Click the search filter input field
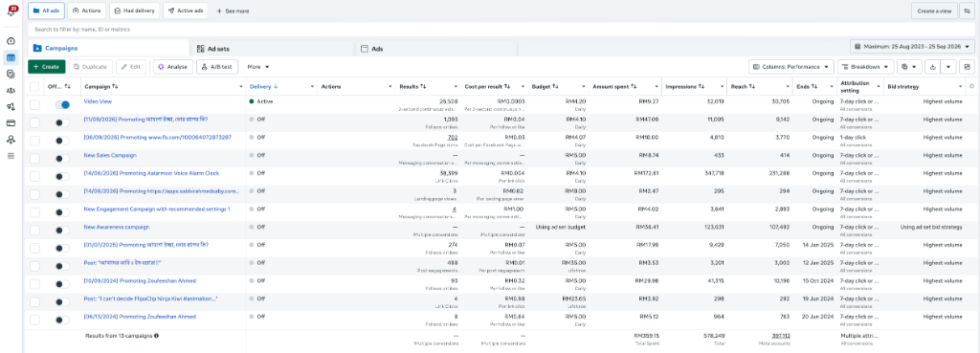Image resolution: width=980 pixels, height=353 pixels. pos(501,30)
